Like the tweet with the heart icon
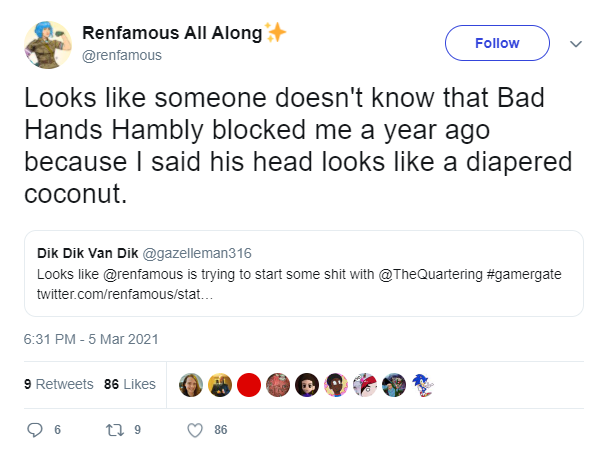610x462 pixels. point(195,430)
